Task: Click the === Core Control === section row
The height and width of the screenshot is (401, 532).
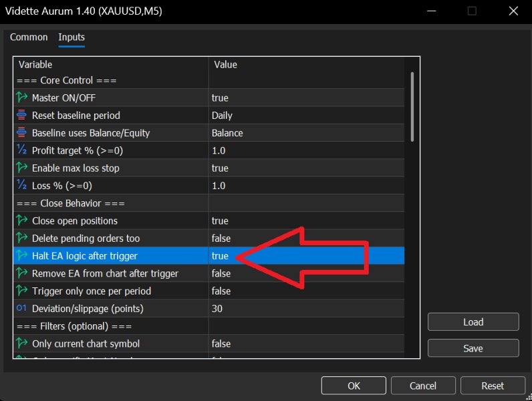Action: click(209, 80)
